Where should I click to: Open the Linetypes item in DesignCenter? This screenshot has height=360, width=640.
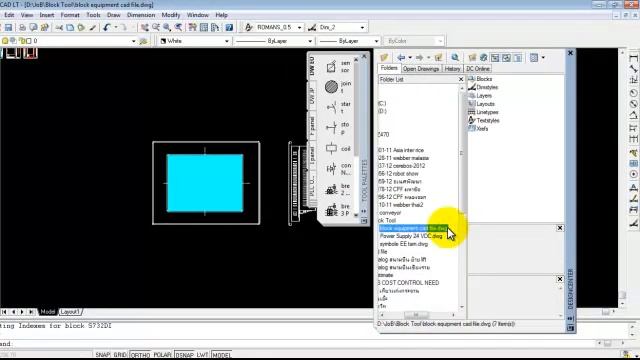coord(483,112)
